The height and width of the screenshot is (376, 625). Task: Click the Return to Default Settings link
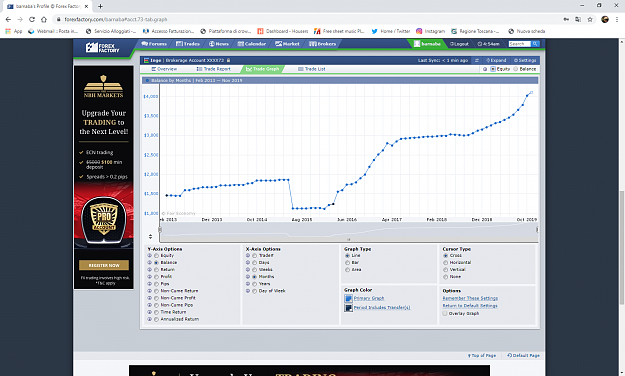coord(470,306)
